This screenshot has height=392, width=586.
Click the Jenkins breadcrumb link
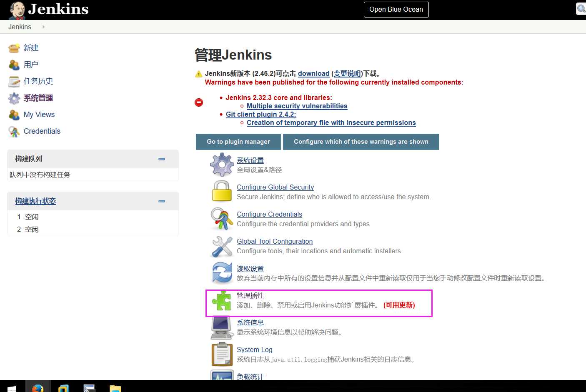[20, 27]
